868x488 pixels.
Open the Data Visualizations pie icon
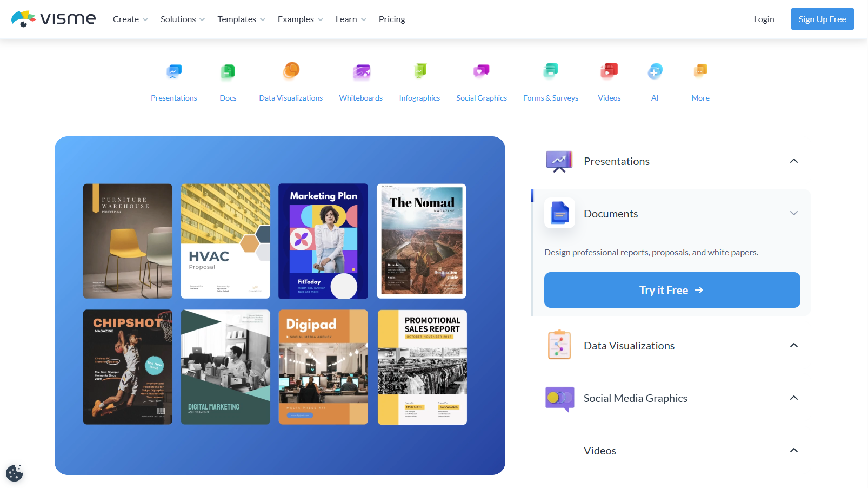pos(291,70)
